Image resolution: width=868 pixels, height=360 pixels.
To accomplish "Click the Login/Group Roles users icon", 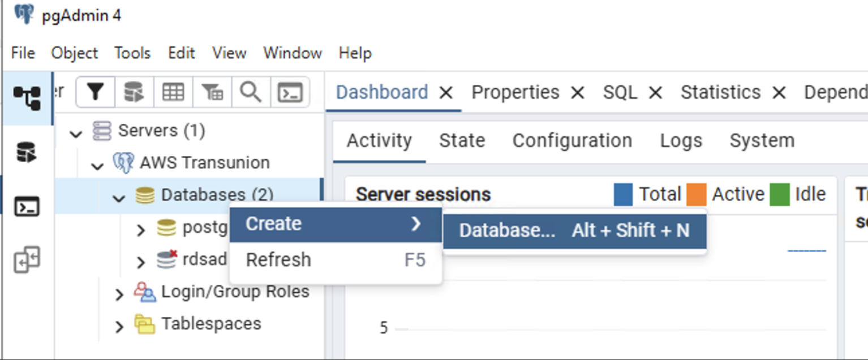I will point(145,292).
